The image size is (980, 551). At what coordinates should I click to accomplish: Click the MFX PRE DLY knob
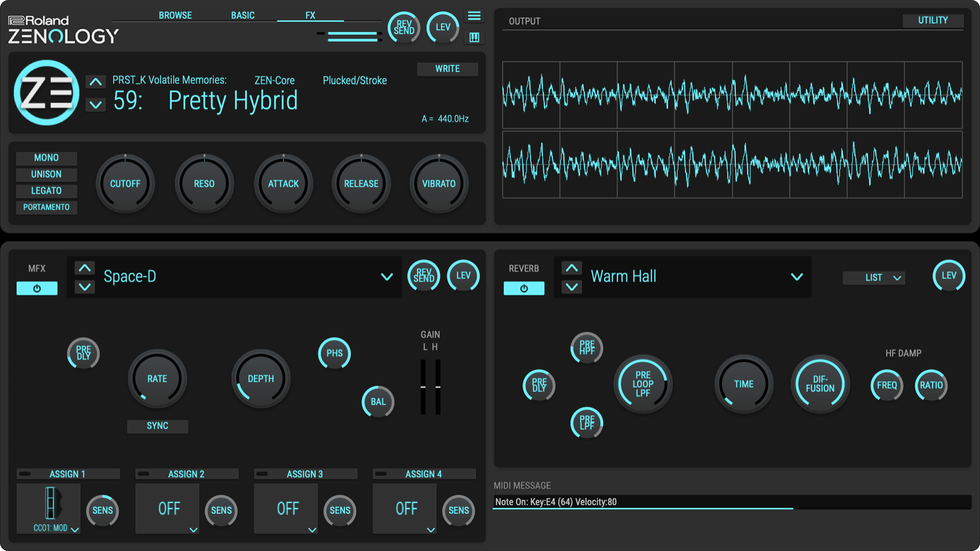(x=84, y=353)
